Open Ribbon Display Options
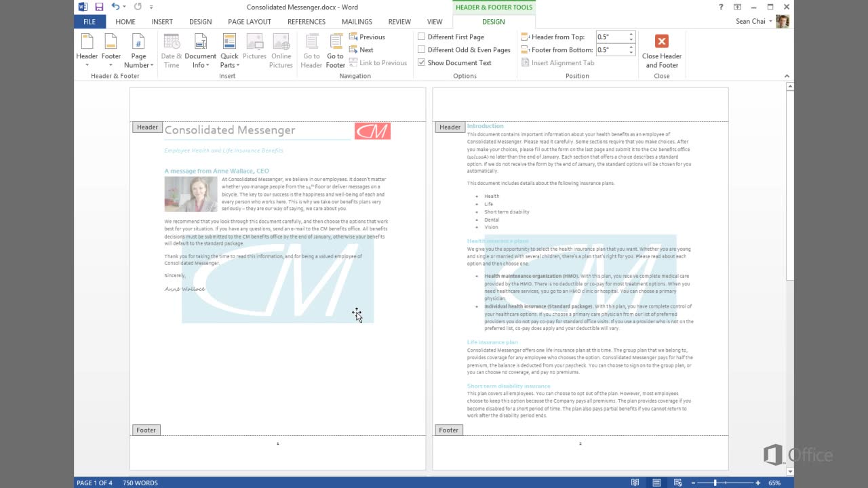This screenshot has width=868, height=488. (x=737, y=7)
